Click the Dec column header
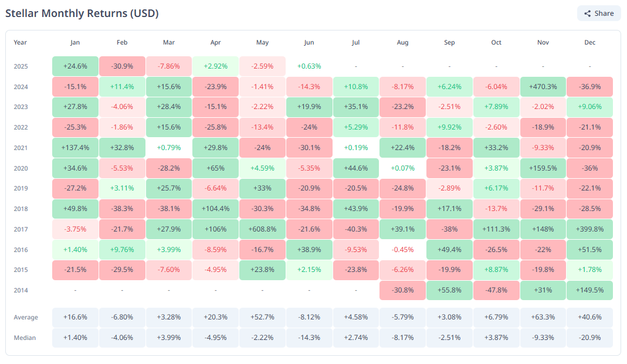The width and height of the screenshot is (627, 364). pyautogui.click(x=589, y=42)
